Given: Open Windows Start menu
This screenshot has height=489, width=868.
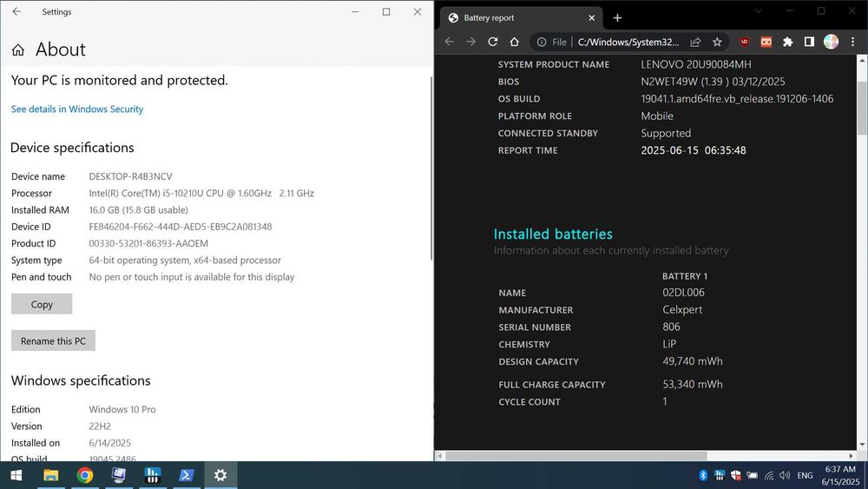Looking at the screenshot, I should coord(16,475).
